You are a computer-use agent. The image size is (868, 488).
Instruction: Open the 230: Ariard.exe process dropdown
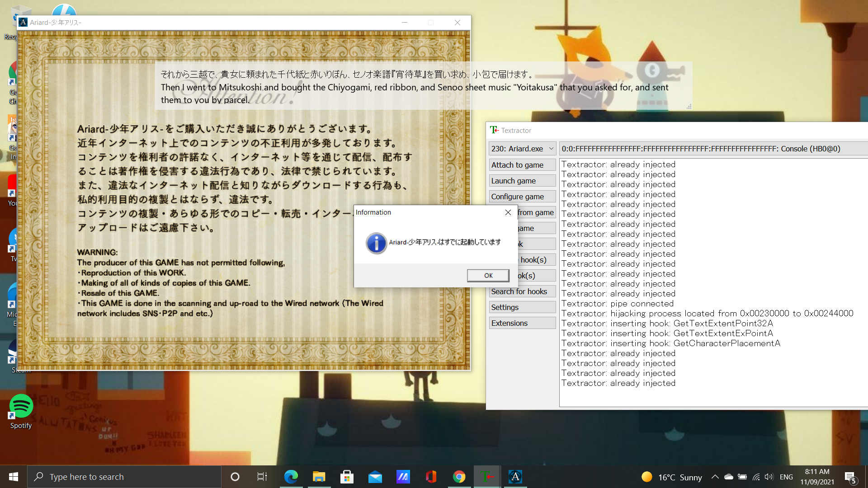[x=523, y=149]
